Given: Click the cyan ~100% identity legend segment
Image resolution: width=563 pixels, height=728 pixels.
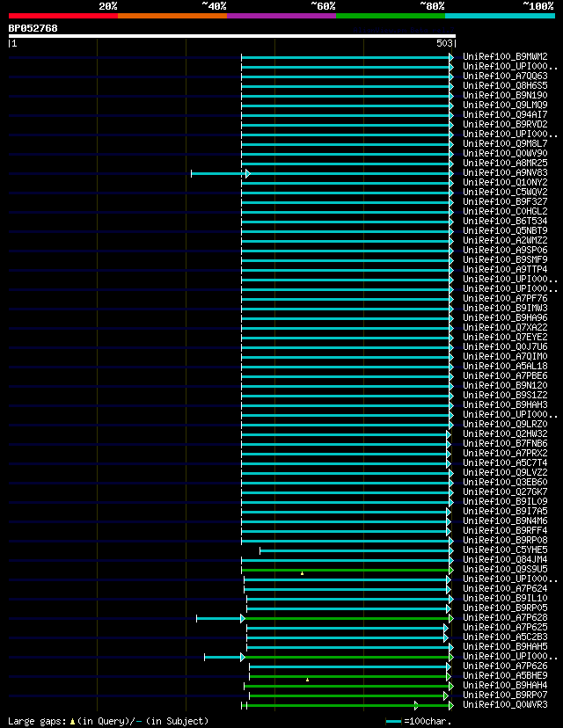Looking at the screenshot, I should pyautogui.click(x=501, y=16).
